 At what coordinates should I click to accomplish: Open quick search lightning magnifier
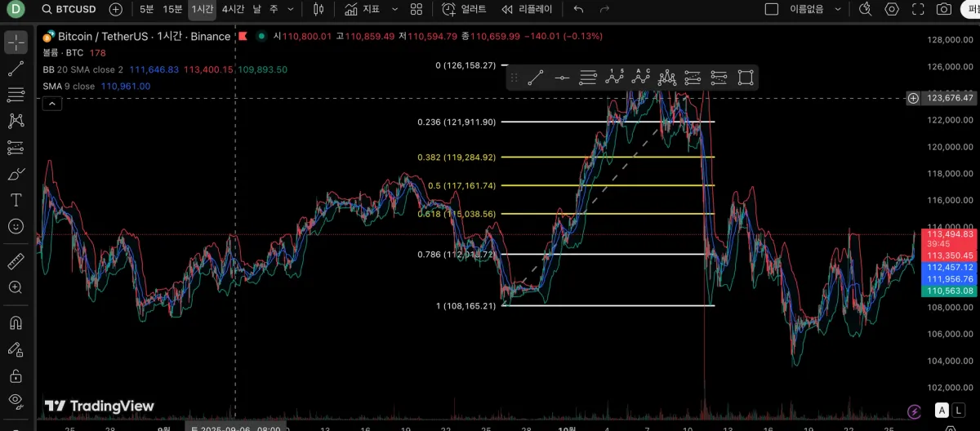point(866,9)
